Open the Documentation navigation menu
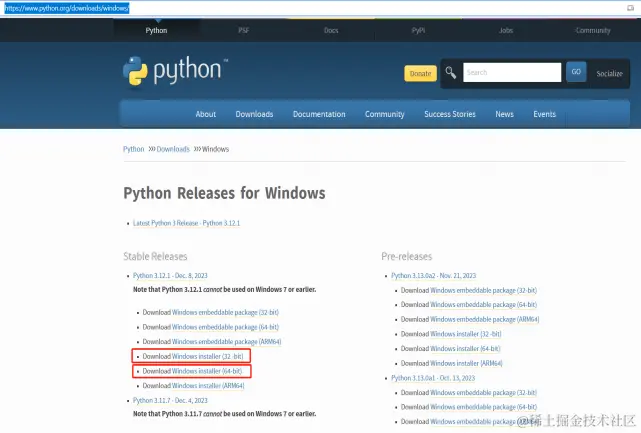Image resolution: width=641 pixels, height=433 pixels. (x=319, y=114)
